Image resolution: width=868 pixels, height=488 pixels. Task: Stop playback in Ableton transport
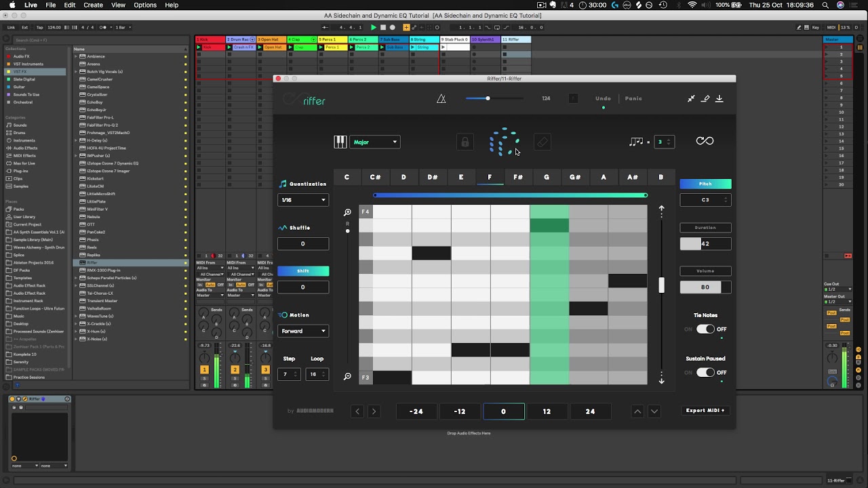pyautogui.click(x=382, y=27)
